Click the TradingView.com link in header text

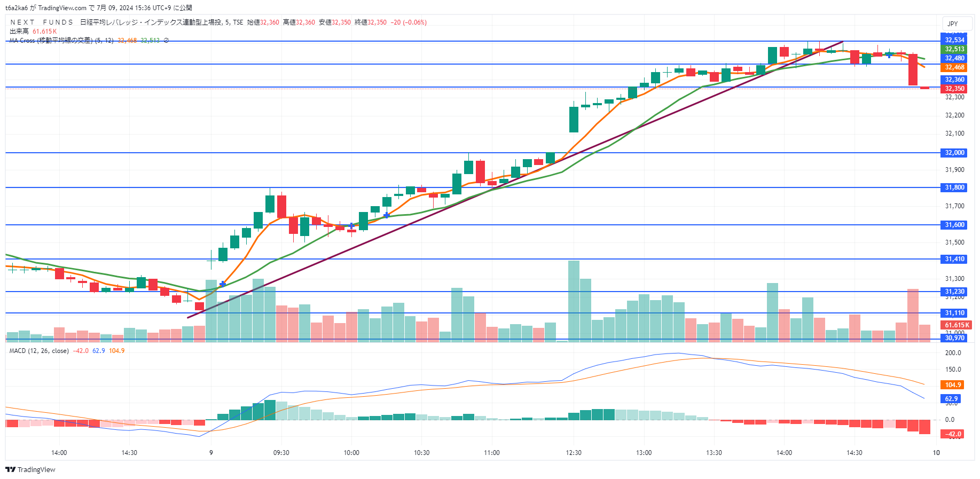point(62,8)
